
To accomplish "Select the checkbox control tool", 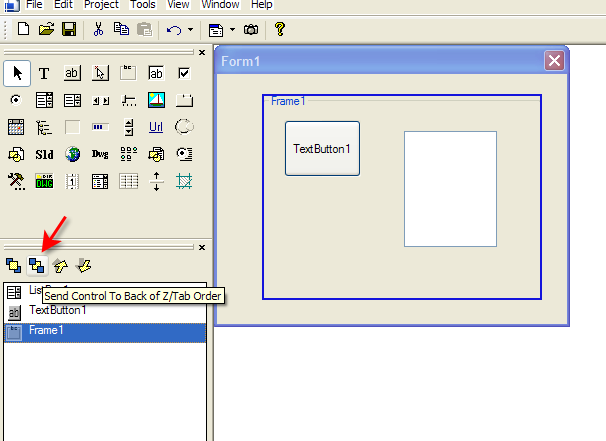I will pos(184,73).
